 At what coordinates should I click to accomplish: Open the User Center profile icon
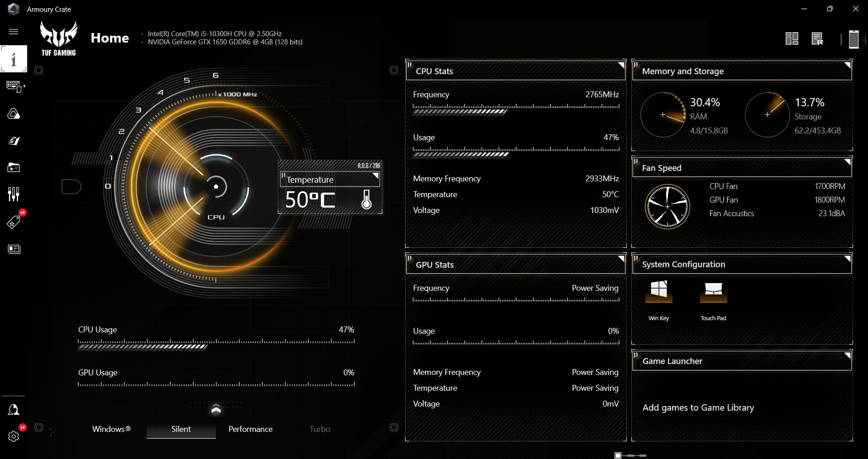(x=14, y=410)
